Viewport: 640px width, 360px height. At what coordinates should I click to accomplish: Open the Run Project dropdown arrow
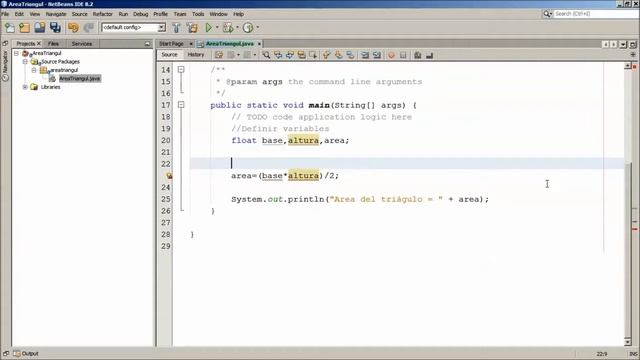[217, 27]
